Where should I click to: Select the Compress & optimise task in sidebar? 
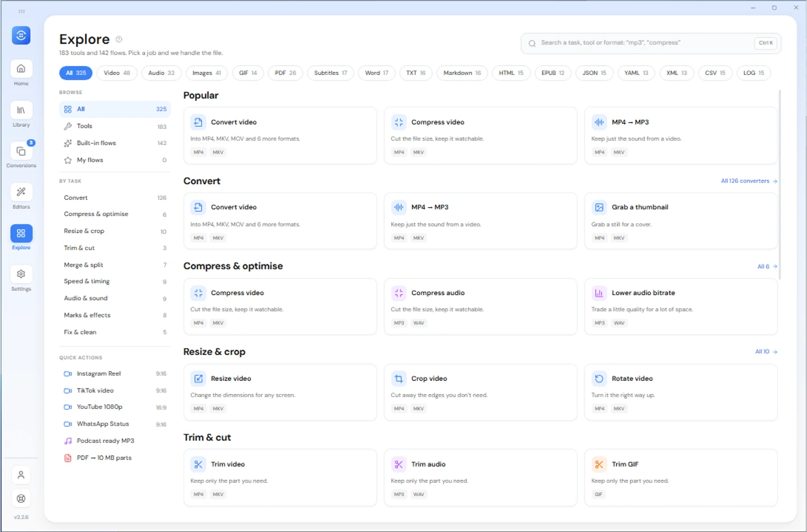(x=115, y=214)
